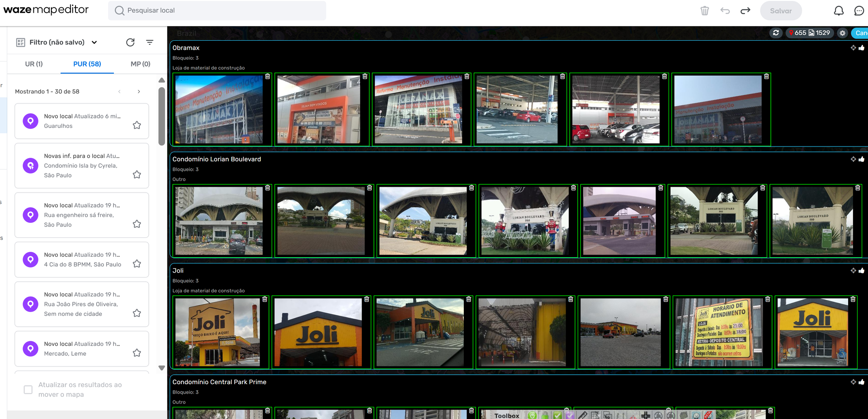Click the Salvar button

781,11
